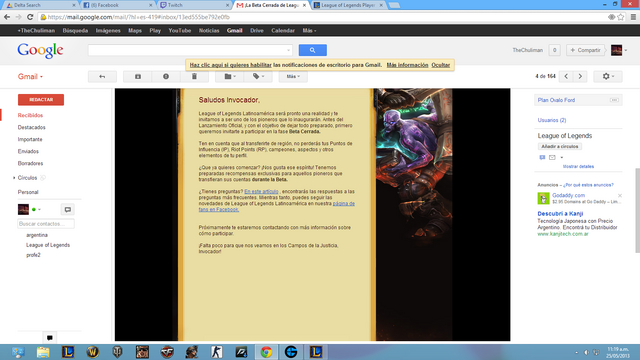The height and width of the screenshot is (360, 640).
Task: Click the Buscar contactos search field
Action: pos(46,224)
